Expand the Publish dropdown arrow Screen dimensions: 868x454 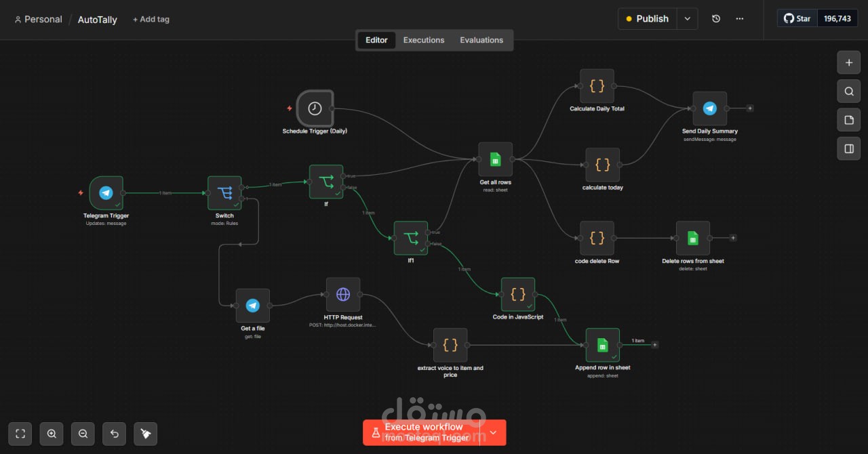click(x=688, y=19)
